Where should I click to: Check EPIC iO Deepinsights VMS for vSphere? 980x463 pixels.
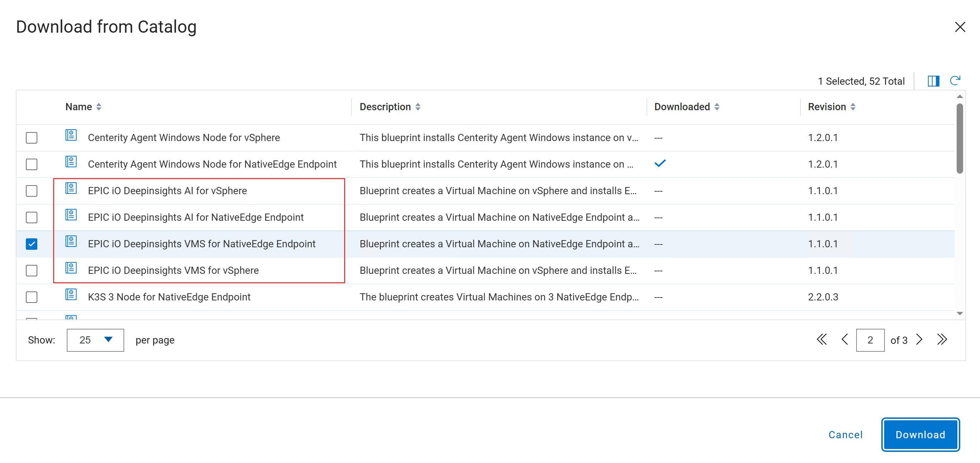coord(32,271)
